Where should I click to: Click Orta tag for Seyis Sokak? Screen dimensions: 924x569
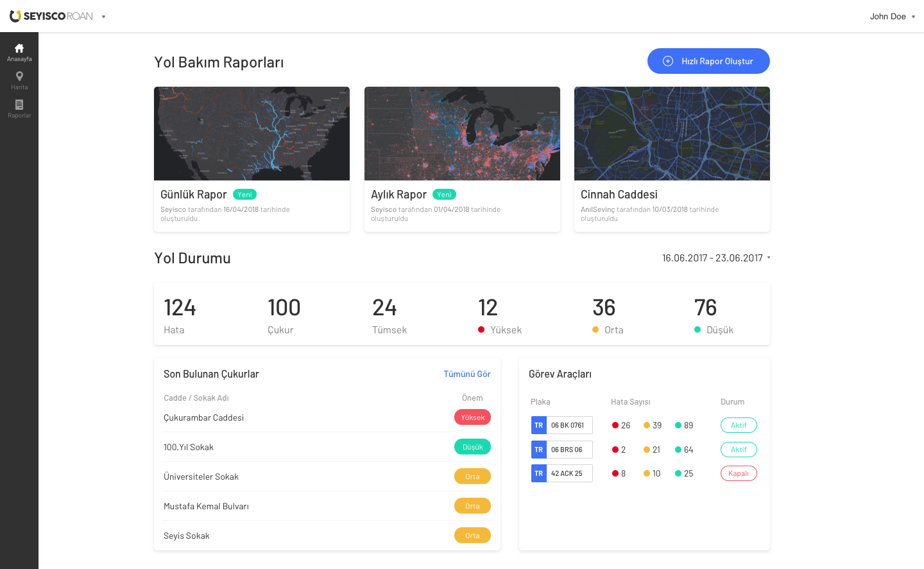[x=472, y=536]
